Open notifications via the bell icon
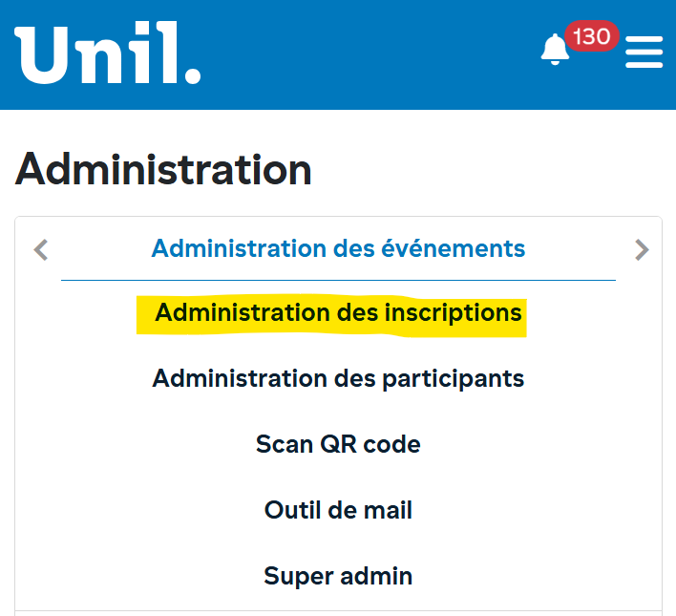This screenshot has height=616, width=676. tap(555, 50)
